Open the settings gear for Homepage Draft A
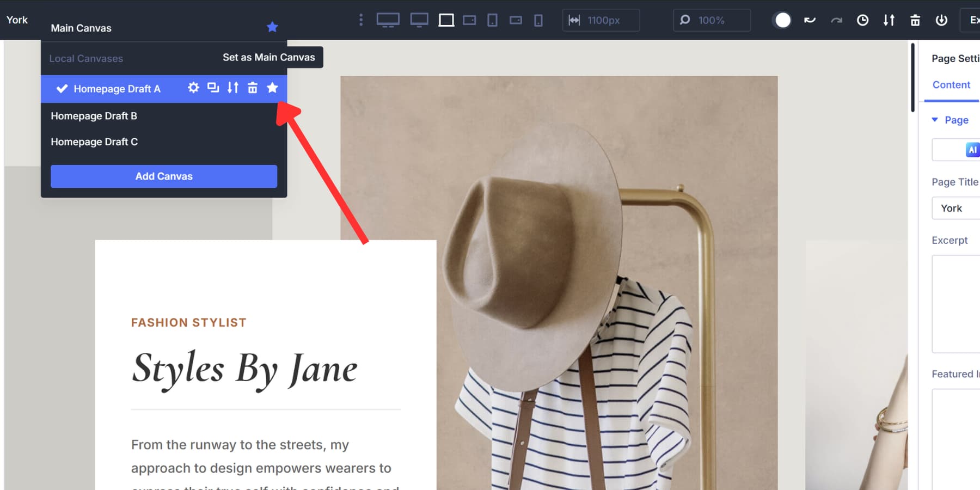The image size is (980, 490). point(193,88)
